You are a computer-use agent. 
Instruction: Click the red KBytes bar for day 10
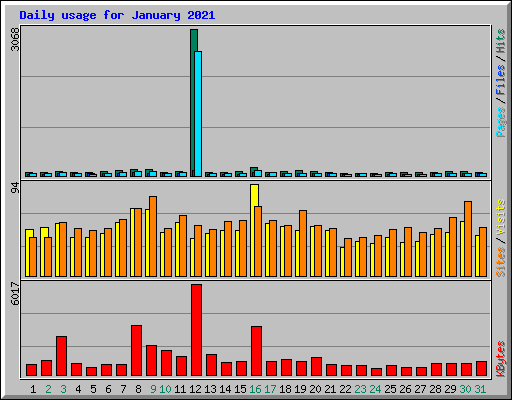[x=166, y=363]
